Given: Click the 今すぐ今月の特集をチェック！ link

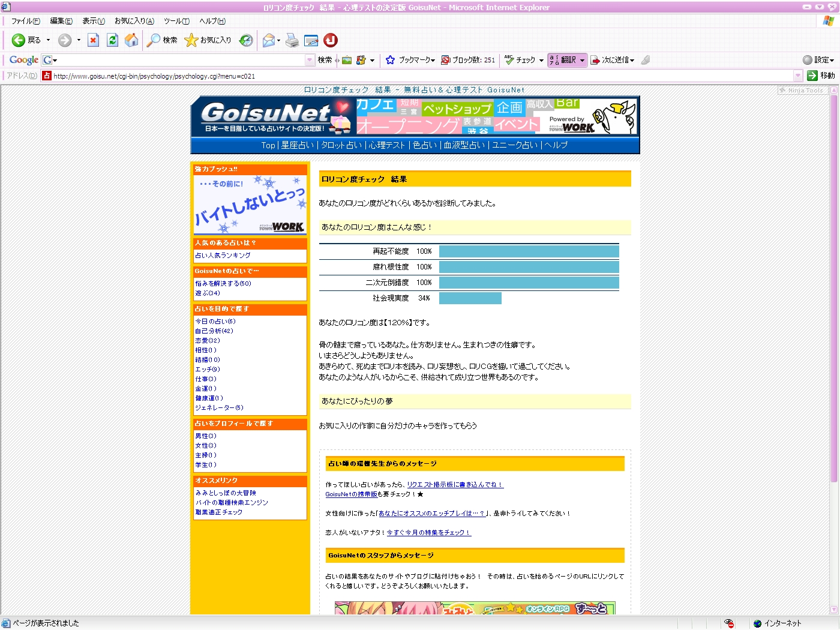Looking at the screenshot, I should click(x=429, y=533).
